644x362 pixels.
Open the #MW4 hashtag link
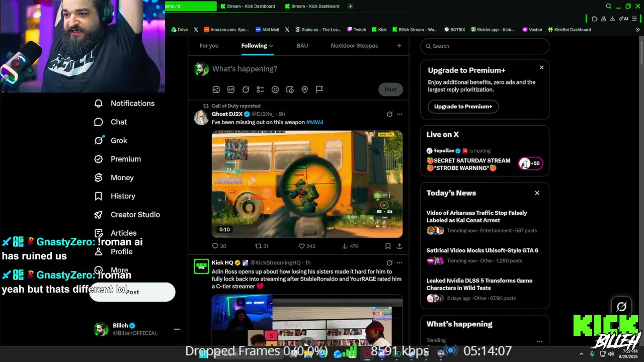coord(314,122)
